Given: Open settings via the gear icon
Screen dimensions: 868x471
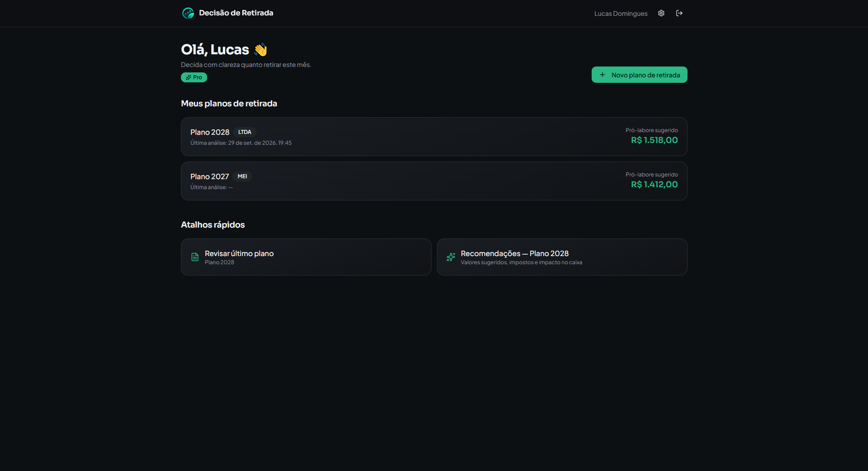Looking at the screenshot, I should 661,13.
